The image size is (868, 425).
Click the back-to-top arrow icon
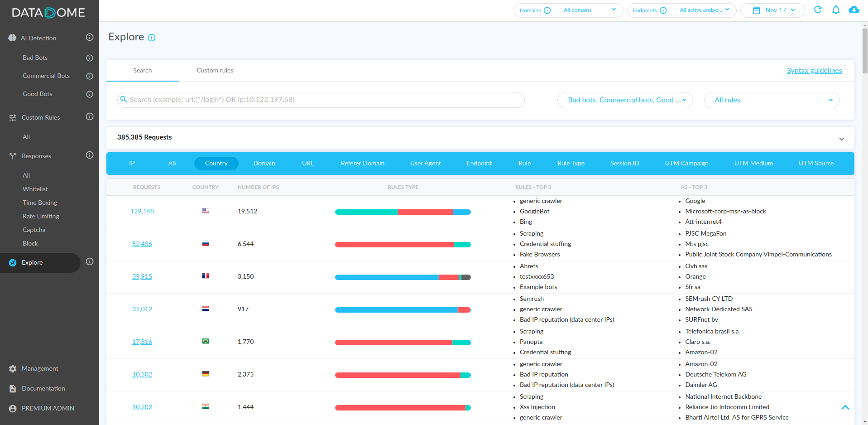tap(845, 407)
